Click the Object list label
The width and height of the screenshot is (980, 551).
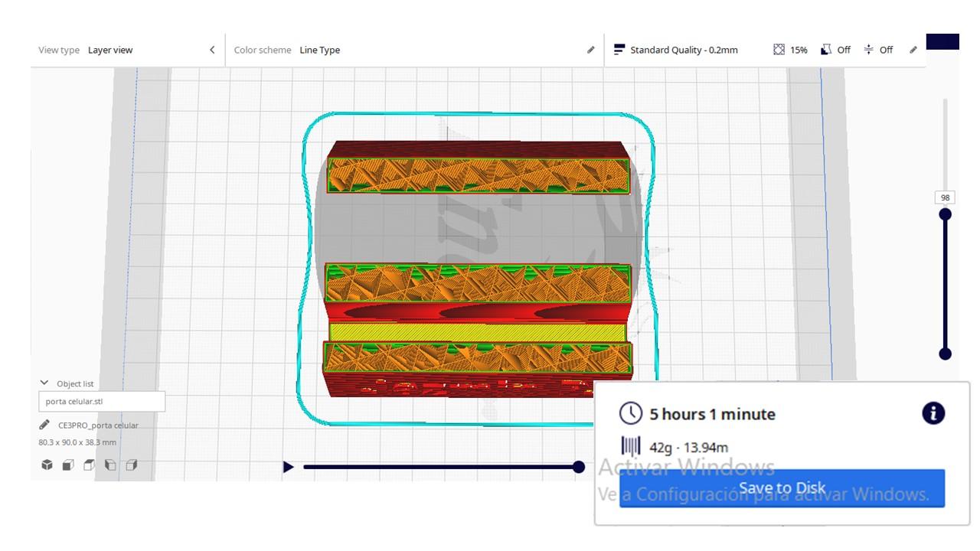pos(75,383)
